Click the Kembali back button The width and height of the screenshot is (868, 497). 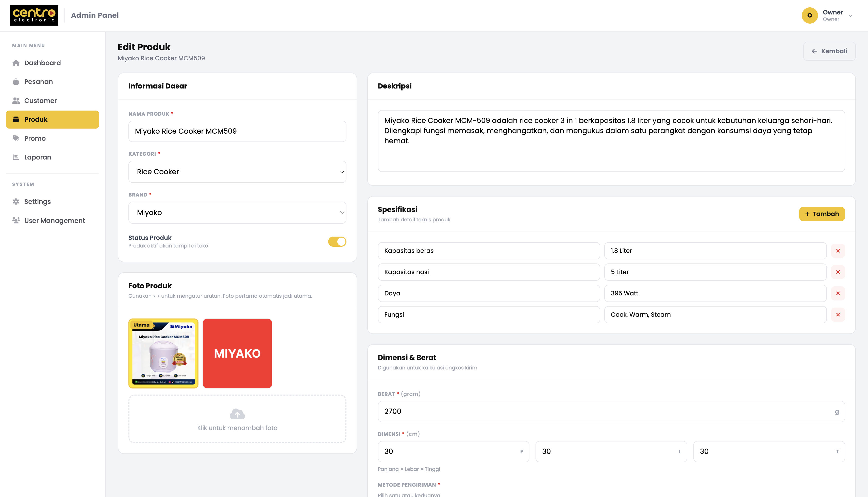(x=829, y=51)
